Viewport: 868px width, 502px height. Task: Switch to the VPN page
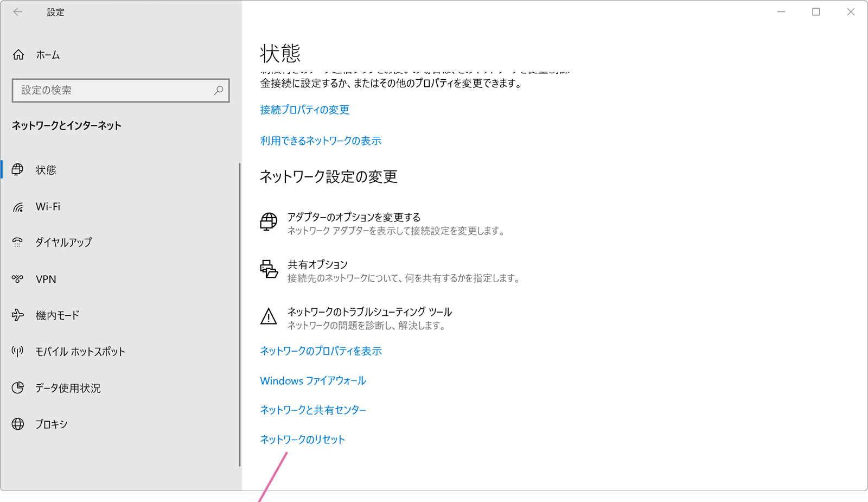point(46,279)
